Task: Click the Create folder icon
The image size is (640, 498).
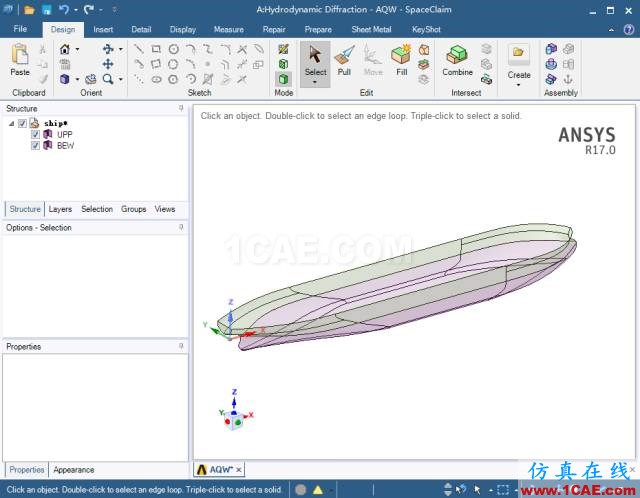Action: click(x=519, y=55)
